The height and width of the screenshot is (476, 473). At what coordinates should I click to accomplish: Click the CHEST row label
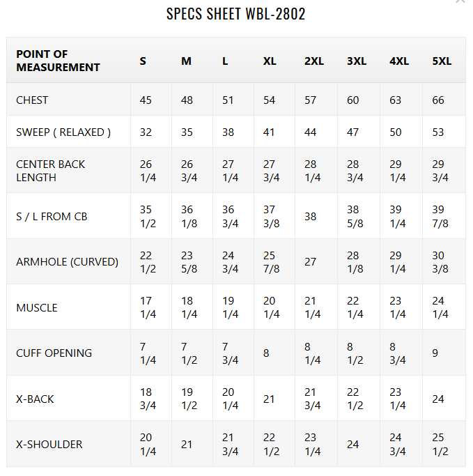click(32, 100)
